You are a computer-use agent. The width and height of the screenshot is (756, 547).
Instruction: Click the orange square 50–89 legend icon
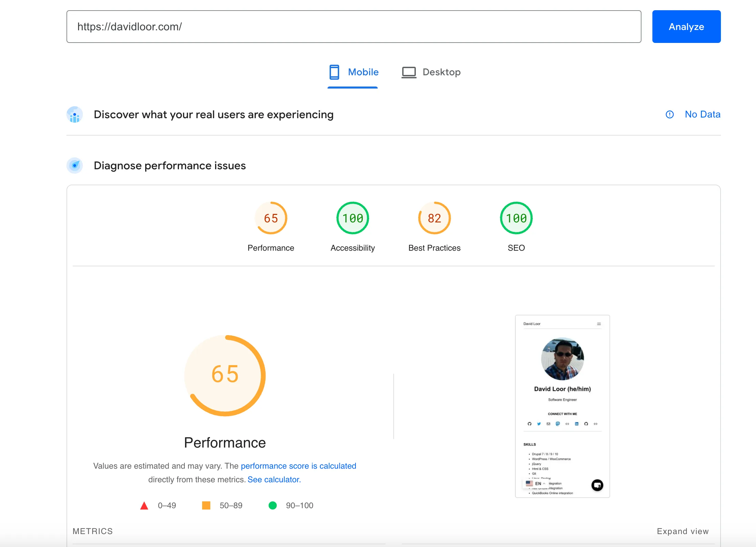[x=206, y=505]
